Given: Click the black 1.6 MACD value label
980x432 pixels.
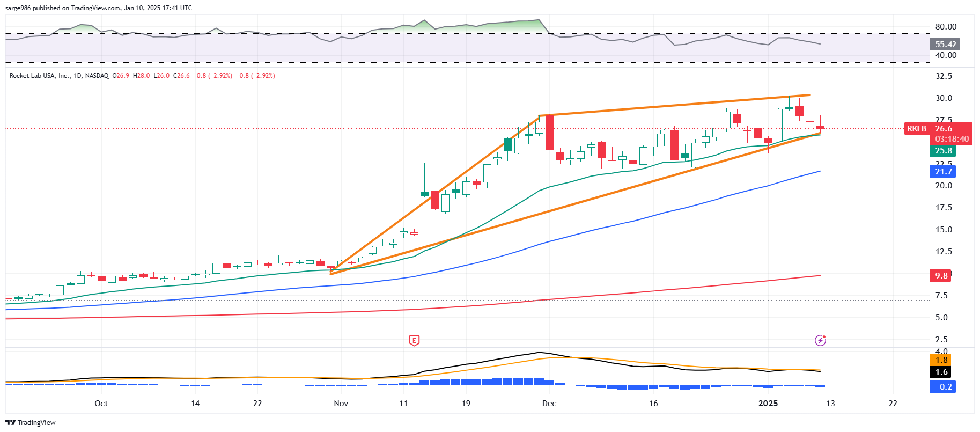Looking at the screenshot, I should (x=941, y=372).
